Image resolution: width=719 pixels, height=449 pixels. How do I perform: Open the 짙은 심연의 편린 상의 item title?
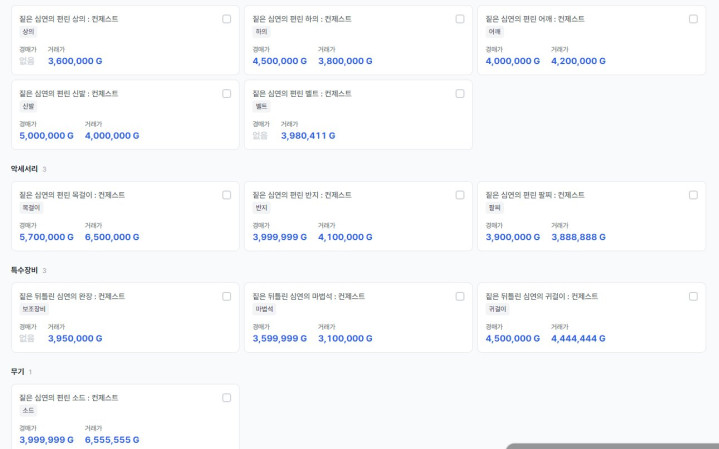click(x=68, y=19)
